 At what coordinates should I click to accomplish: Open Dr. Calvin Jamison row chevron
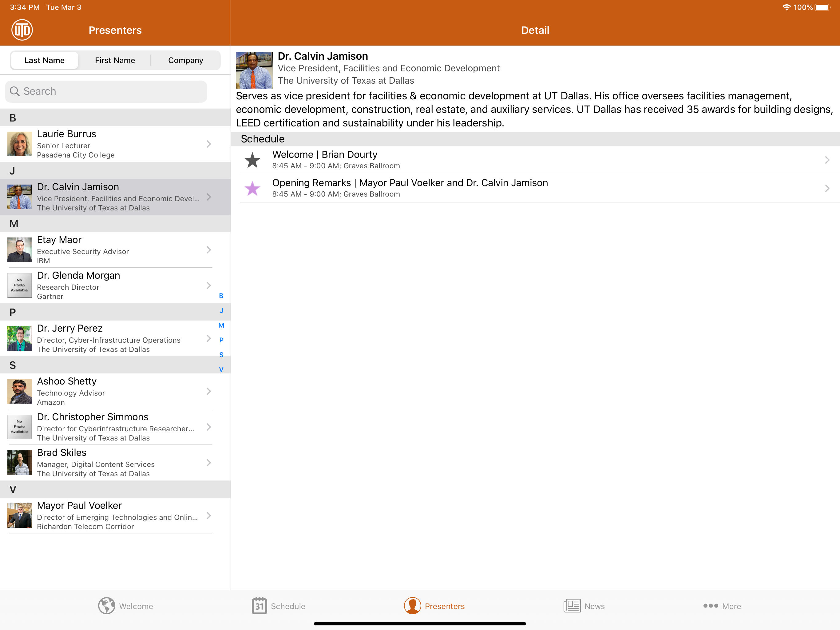point(208,197)
